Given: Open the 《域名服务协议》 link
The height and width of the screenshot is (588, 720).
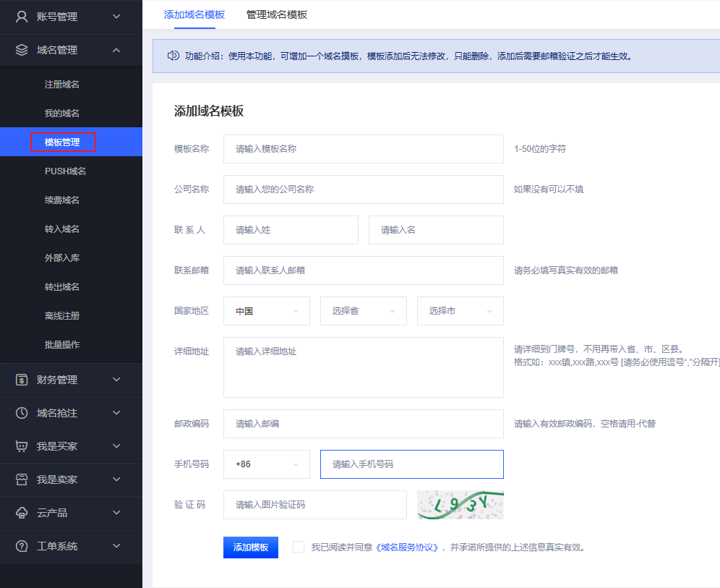Looking at the screenshot, I should coord(408,547).
